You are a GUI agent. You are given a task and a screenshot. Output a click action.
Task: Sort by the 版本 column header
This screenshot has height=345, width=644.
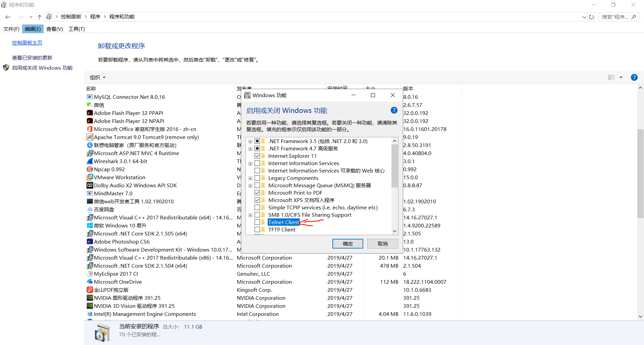coord(408,89)
